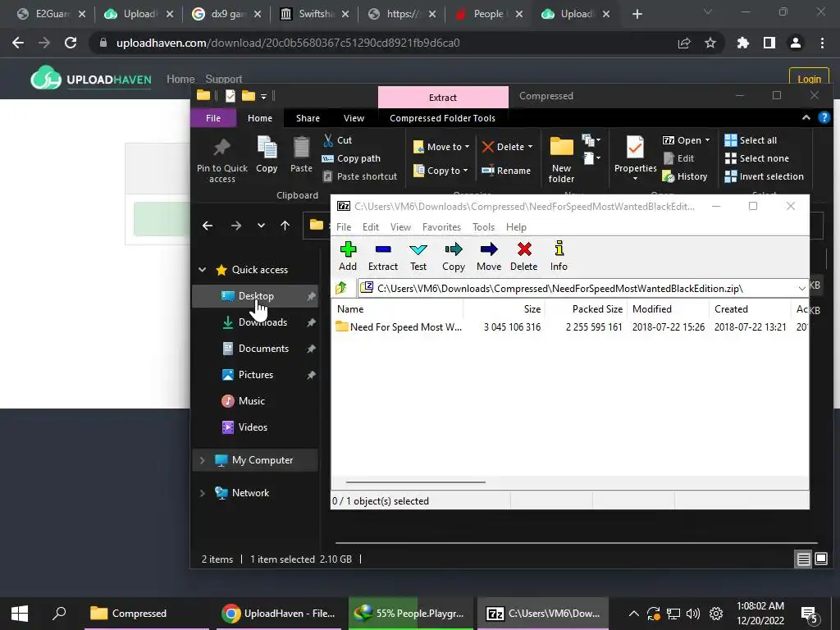This screenshot has width=840, height=630.
Task: Switch to large icons view in Explorer
Action: [x=821, y=559]
